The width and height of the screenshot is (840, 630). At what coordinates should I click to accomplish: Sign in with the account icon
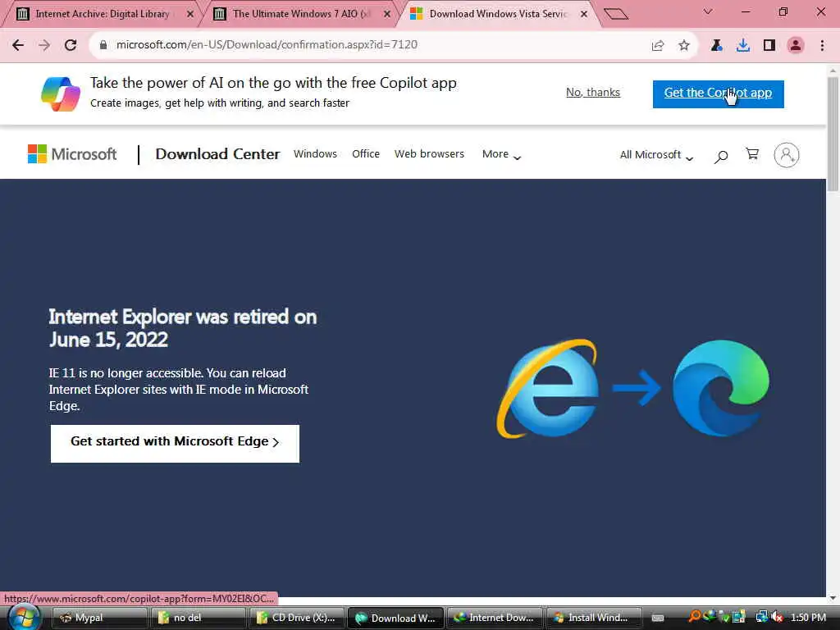[787, 155]
